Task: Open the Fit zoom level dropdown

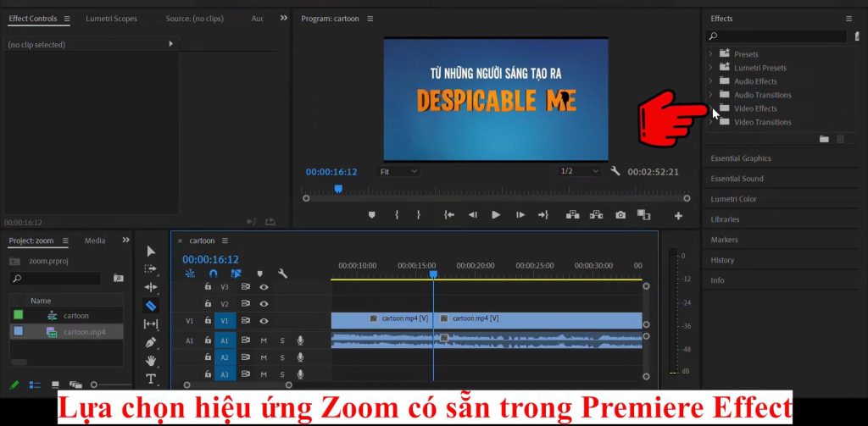Action: pos(398,172)
